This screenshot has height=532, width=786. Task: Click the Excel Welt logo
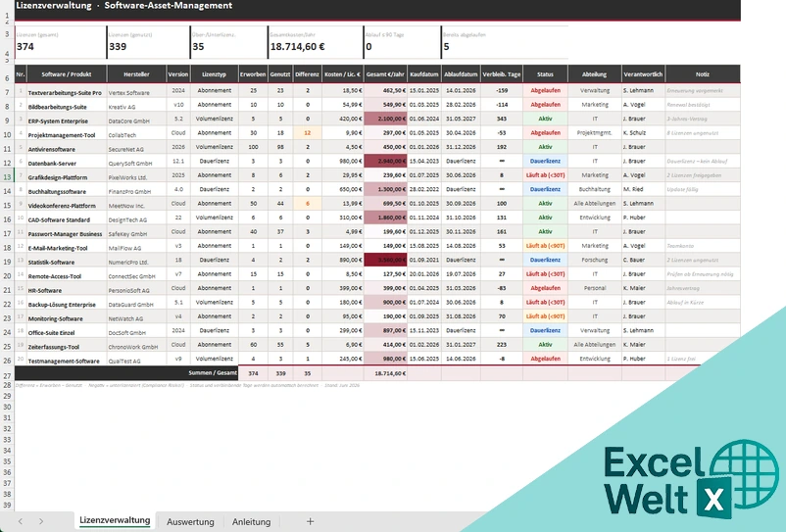tap(691, 478)
